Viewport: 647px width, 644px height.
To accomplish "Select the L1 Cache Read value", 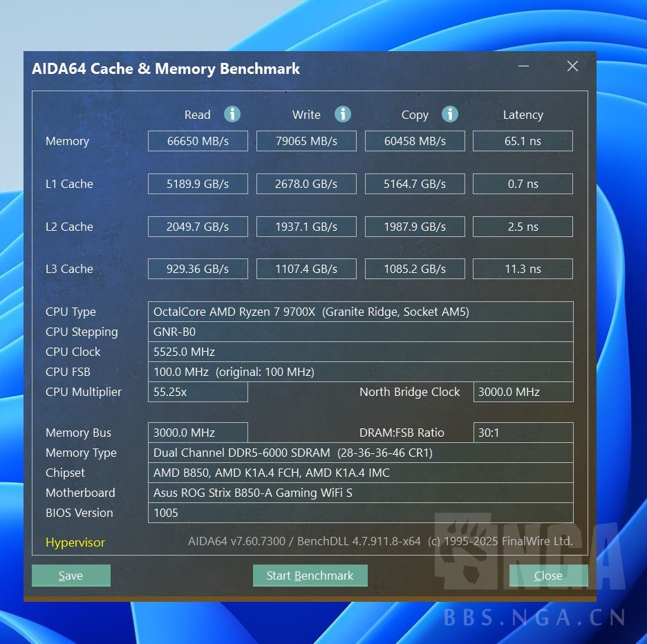I will pos(198,184).
